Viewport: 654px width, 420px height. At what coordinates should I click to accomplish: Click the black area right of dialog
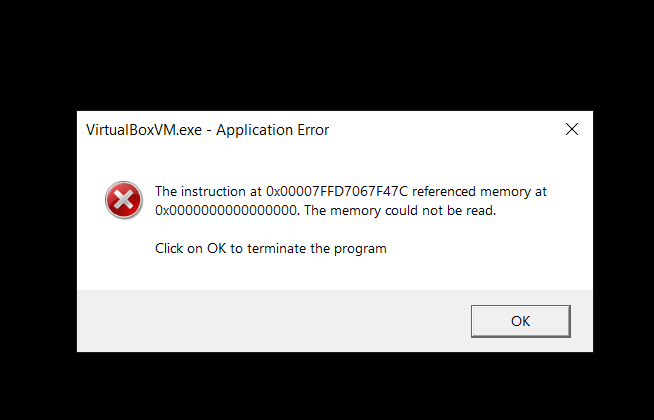click(623, 230)
